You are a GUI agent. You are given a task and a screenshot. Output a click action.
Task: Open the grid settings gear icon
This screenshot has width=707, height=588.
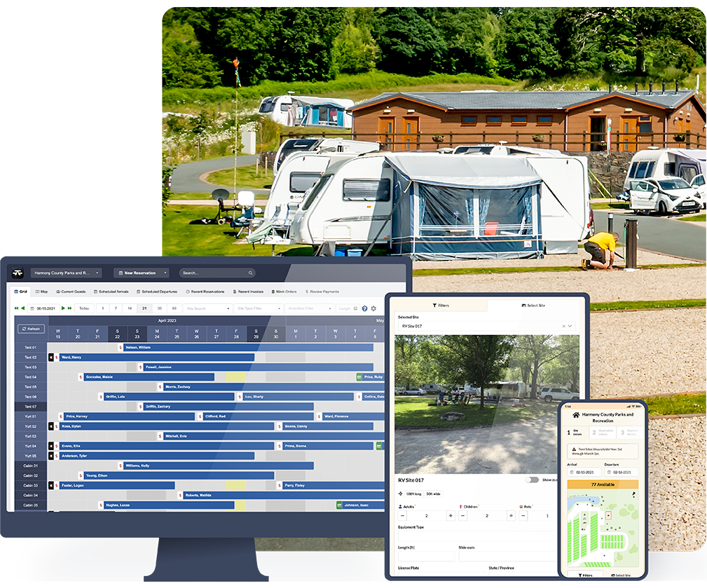[x=373, y=308]
